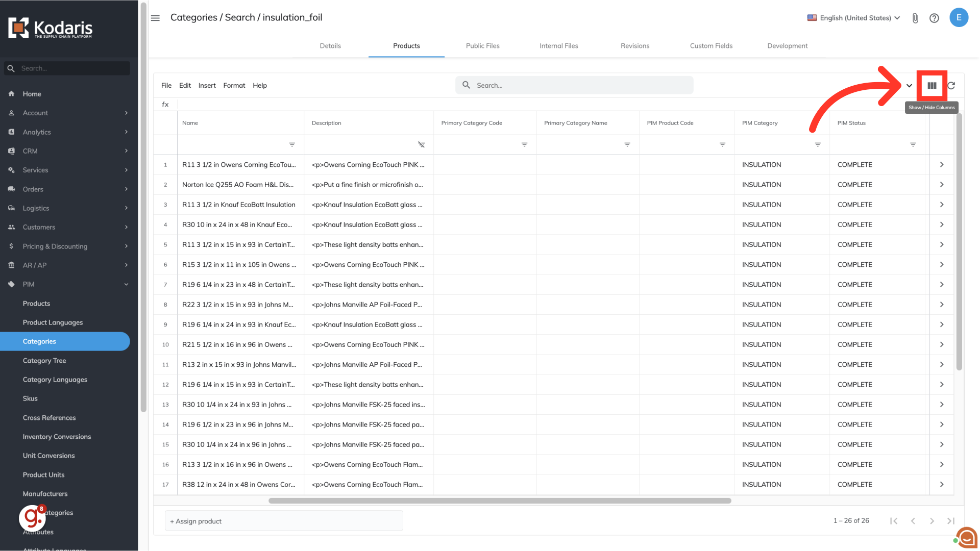Click the help question mark icon
The height and width of the screenshot is (551, 980).
934,18
